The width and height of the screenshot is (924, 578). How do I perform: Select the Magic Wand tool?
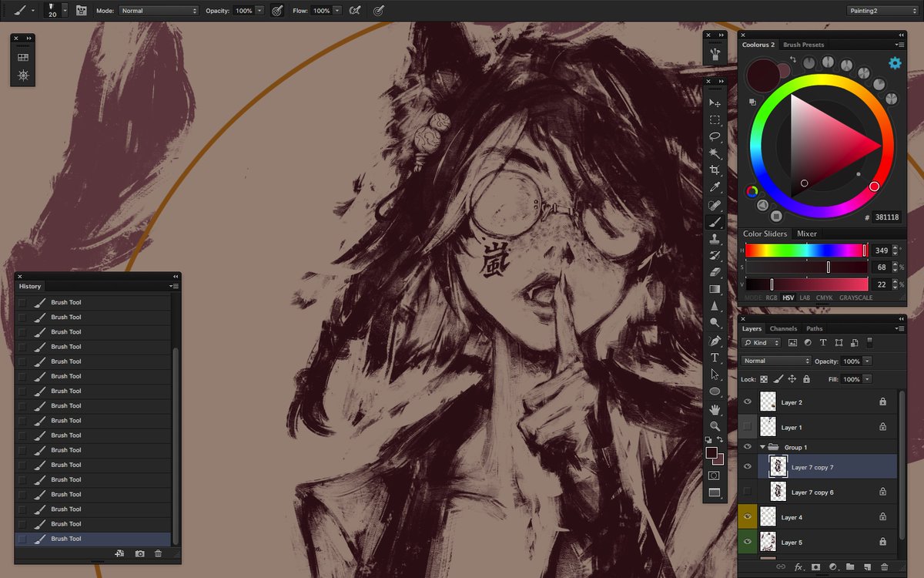[715, 153]
